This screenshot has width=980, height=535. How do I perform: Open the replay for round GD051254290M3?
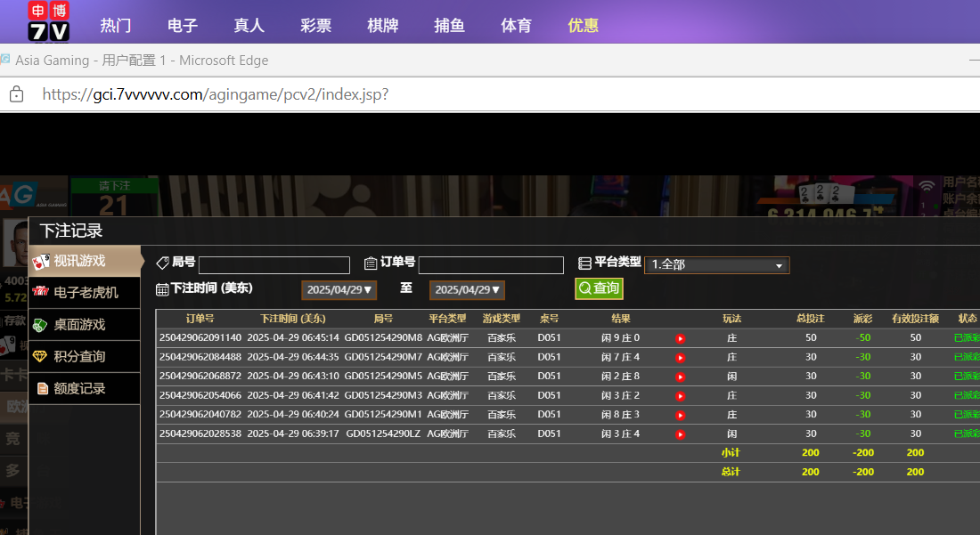point(680,395)
